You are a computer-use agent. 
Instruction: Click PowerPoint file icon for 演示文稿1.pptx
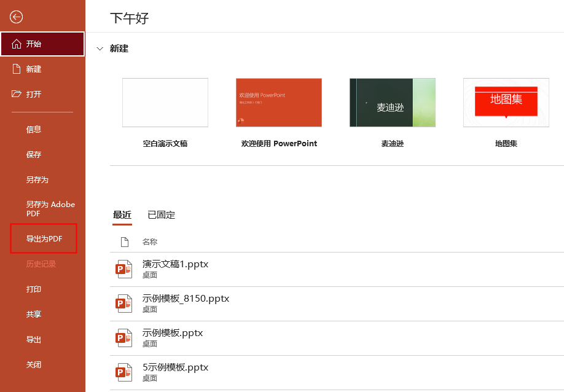point(123,269)
